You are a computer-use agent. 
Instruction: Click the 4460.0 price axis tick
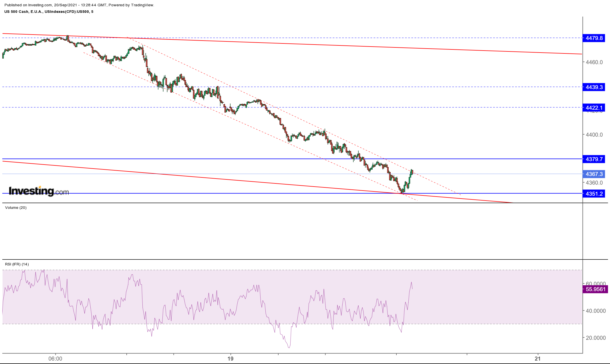tap(594, 62)
